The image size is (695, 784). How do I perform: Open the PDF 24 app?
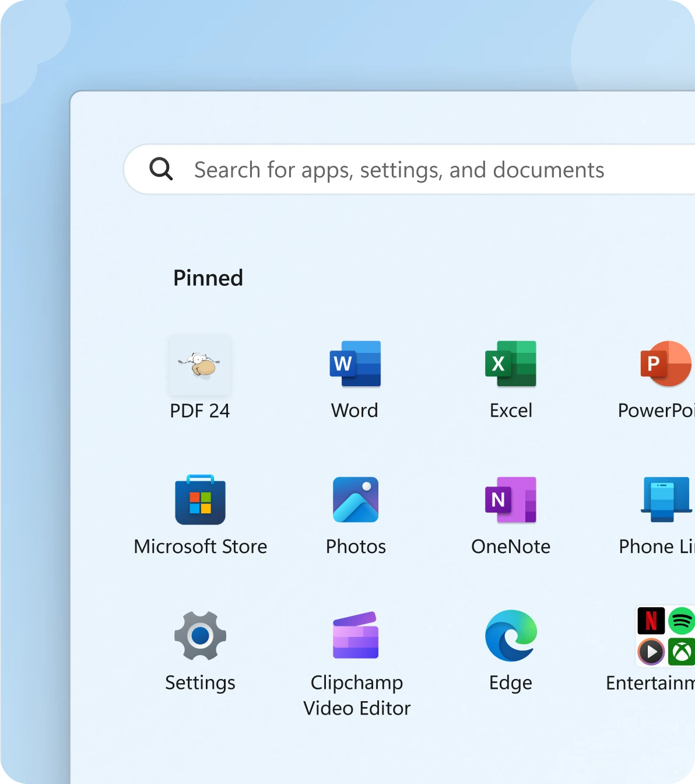[x=200, y=365]
